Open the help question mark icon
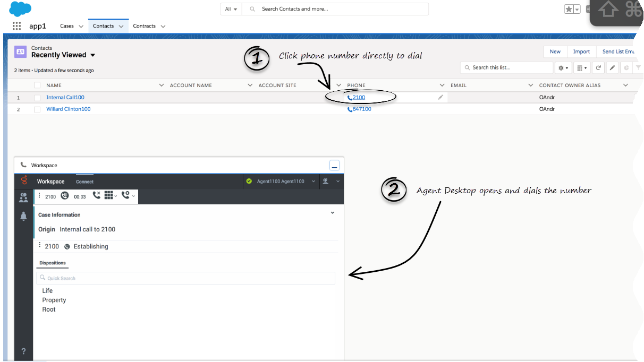Screen dimensions: 644x362 click(23, 351)
